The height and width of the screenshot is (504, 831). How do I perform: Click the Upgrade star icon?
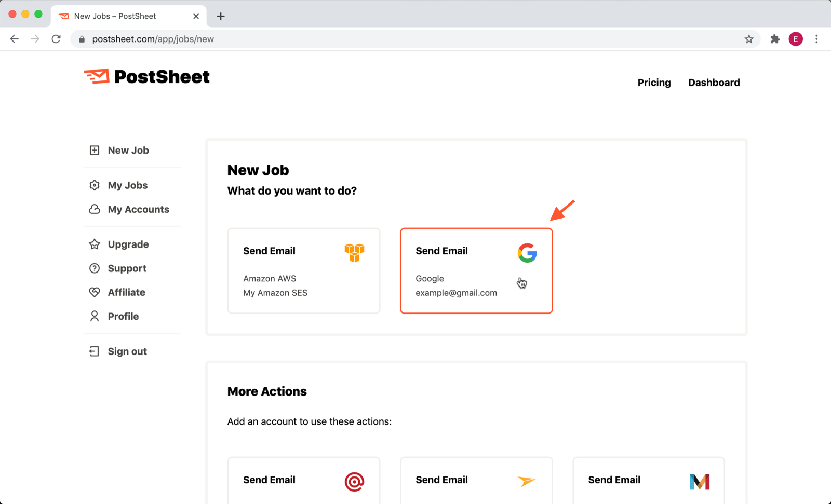(95, 244)
